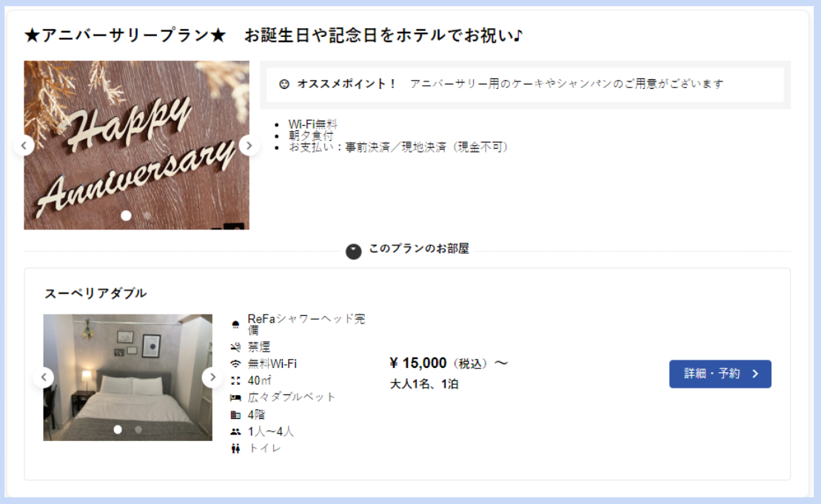Click the toilet icon

pos(235,448)
